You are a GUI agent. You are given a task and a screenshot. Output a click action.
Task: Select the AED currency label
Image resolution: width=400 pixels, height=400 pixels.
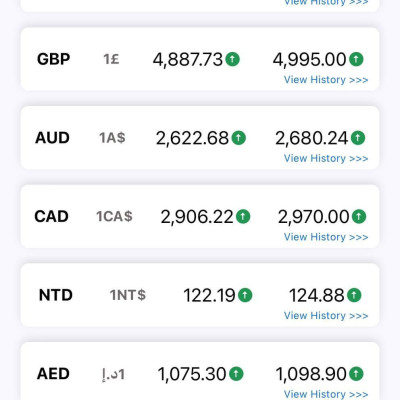(53, 374)
